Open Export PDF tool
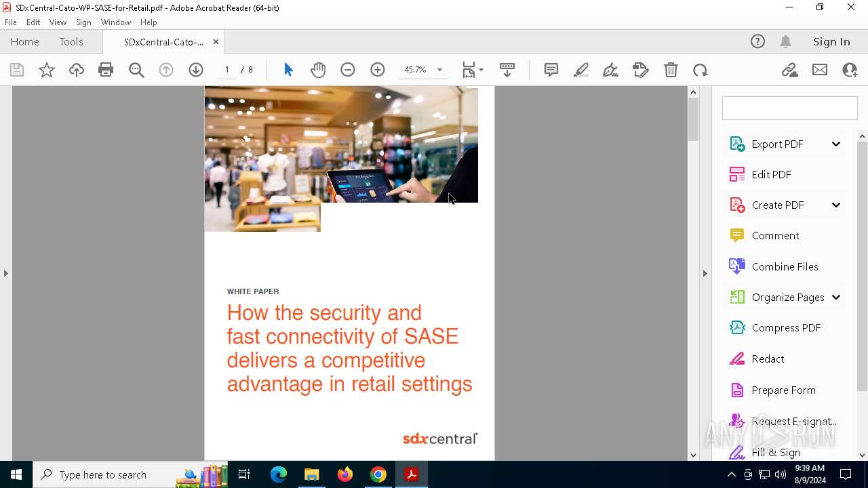The height and width of the screenshot is (488, 868). tap(776, 144)
